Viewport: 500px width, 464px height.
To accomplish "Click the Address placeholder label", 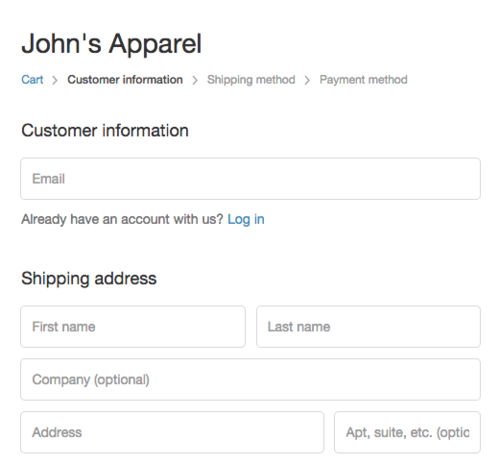I will (x=57, y=432).
